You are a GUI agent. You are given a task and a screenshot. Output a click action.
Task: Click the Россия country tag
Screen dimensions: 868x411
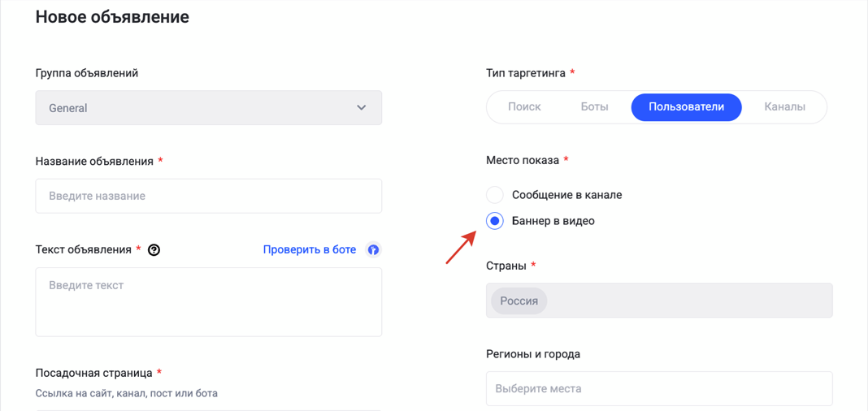(519, 301)
